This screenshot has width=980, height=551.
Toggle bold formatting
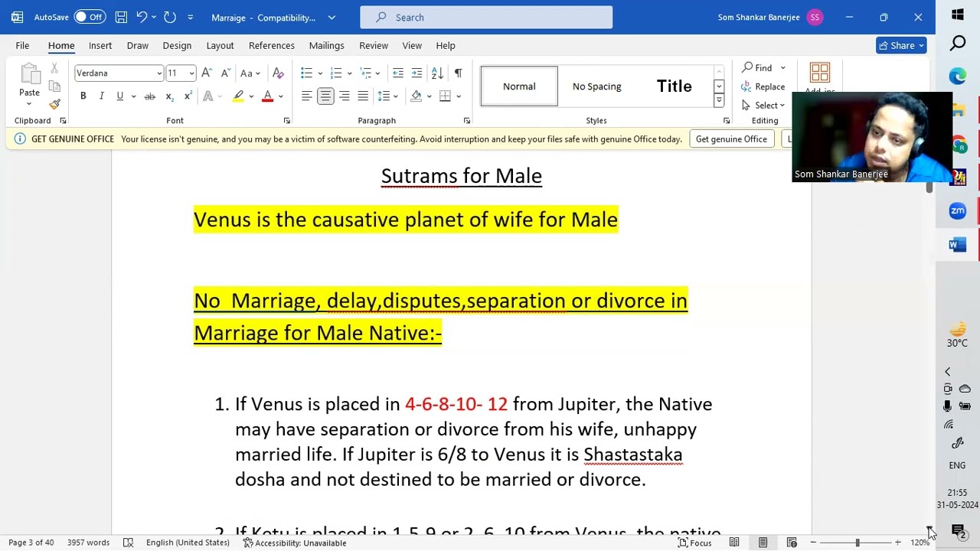tap(83, 96)
